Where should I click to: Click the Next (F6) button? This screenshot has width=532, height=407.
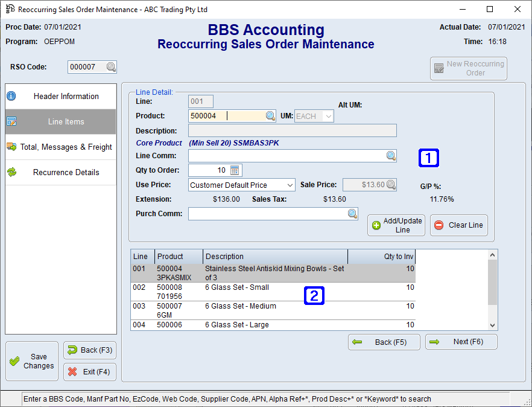point(461,341)
